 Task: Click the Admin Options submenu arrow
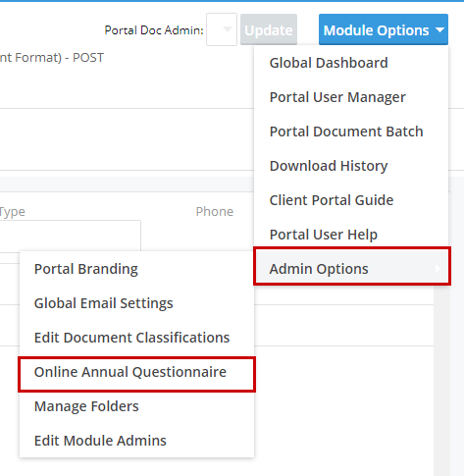[438, 269]
